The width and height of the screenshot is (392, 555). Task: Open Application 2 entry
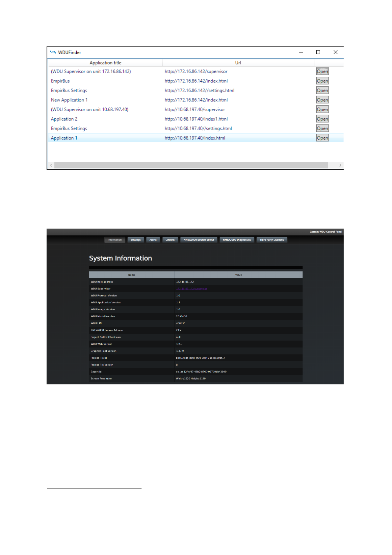click(322, 119)
